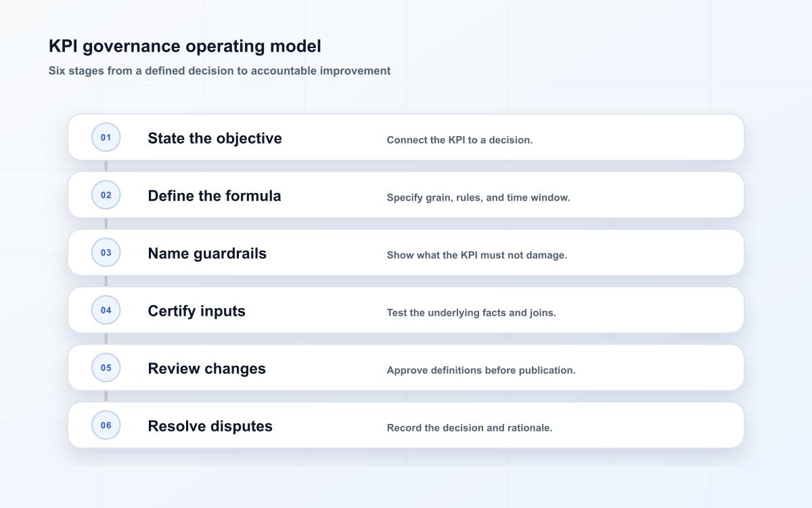Click 'Approve definitions before publication' description
The width and height of the screenshot is (812, 508).
481,371
